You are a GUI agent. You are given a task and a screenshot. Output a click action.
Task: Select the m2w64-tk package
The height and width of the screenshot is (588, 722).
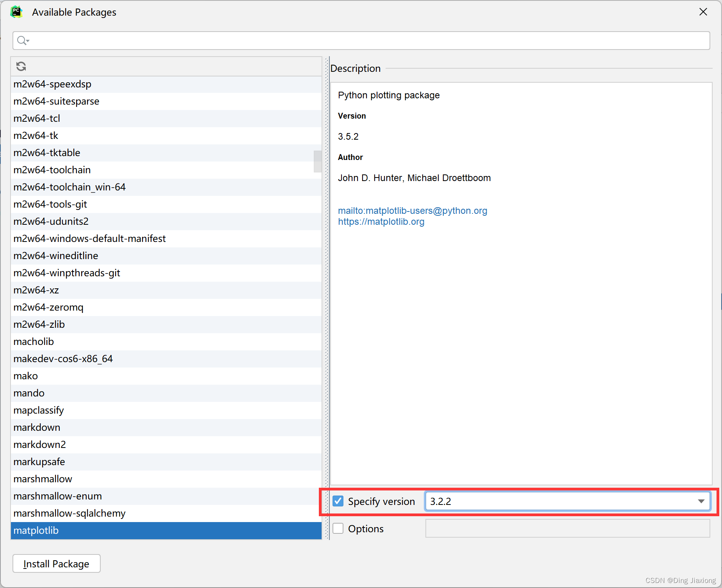(x=166, y=136)
